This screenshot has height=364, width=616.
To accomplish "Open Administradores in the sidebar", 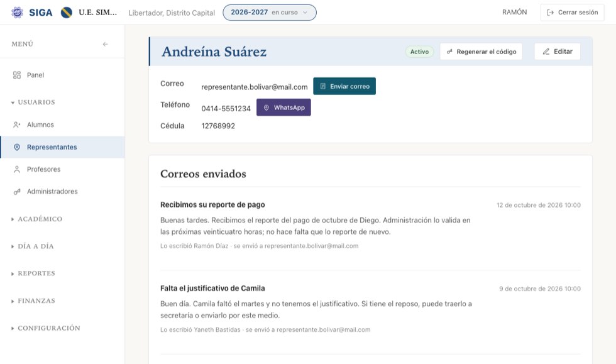I will (62, 192).
